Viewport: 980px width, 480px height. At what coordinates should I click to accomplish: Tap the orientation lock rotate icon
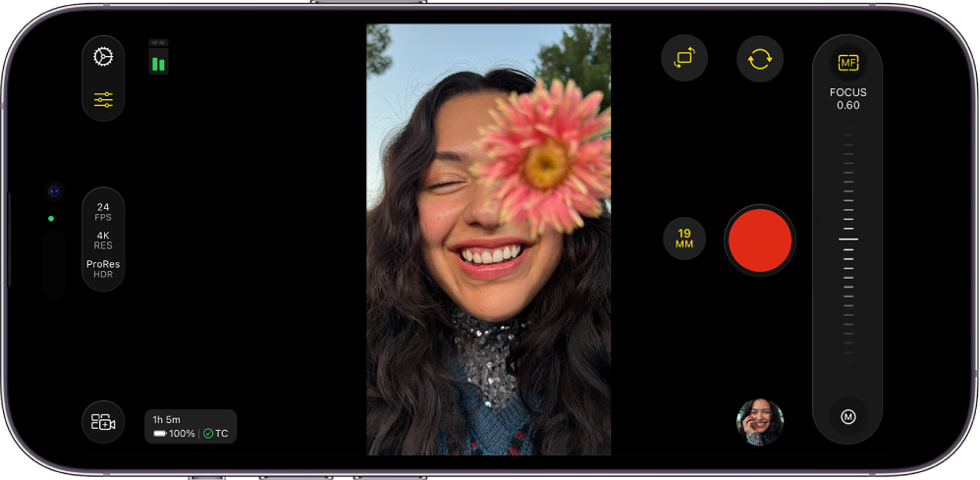pos(684,58)
